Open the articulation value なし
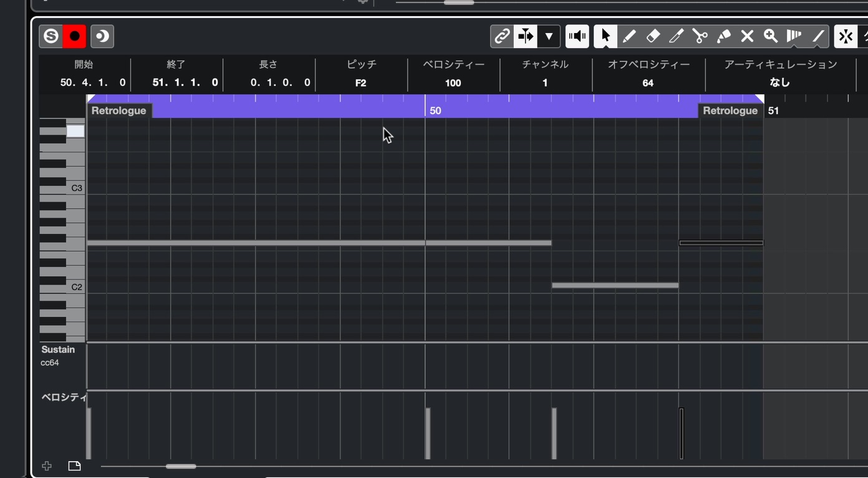Viewport: 868px width, 478px height. tap(779, 82)
